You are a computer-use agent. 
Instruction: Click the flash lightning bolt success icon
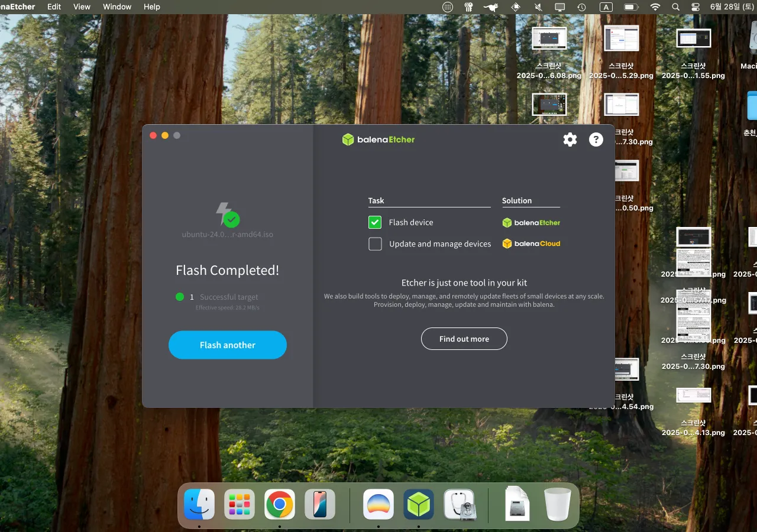227,215
